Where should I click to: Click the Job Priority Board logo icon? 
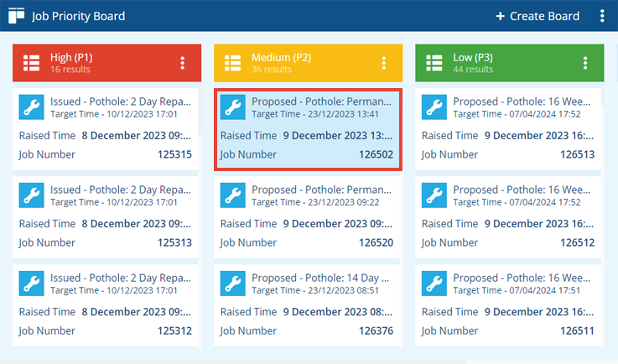(x=16, y=16)
